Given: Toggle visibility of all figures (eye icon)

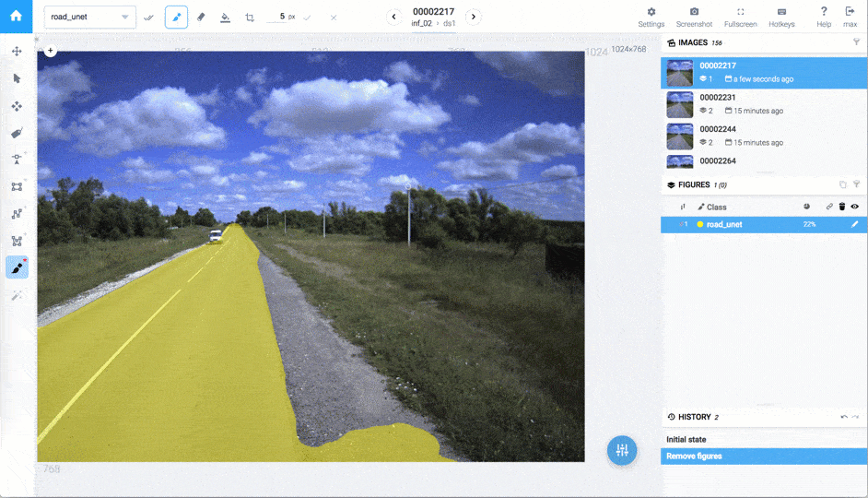Looking at the screenshot, I should point(855,207).
